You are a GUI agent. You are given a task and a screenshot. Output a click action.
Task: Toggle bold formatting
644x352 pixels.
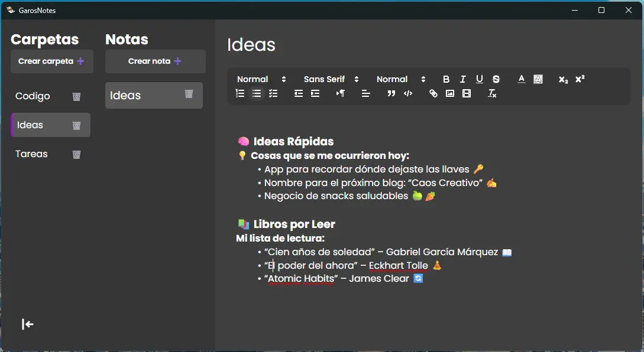point(446,79)
